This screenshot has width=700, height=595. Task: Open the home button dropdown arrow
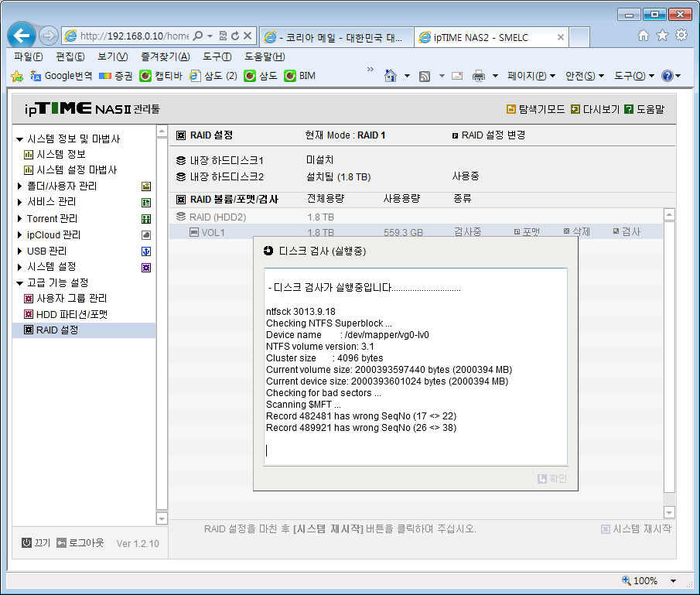(x=407, y=76)
